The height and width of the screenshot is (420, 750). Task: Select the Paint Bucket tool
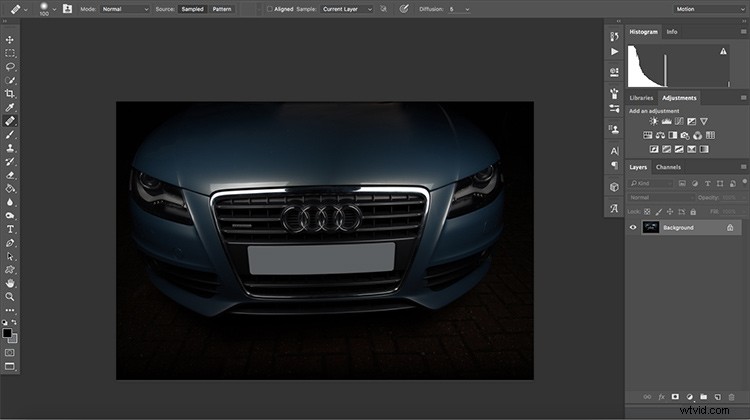click(x=10, y=188)
